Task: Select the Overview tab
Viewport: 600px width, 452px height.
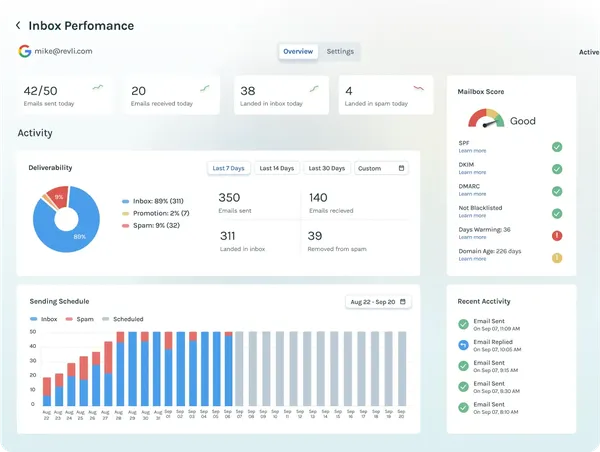Action: click(x=298, y=51)
